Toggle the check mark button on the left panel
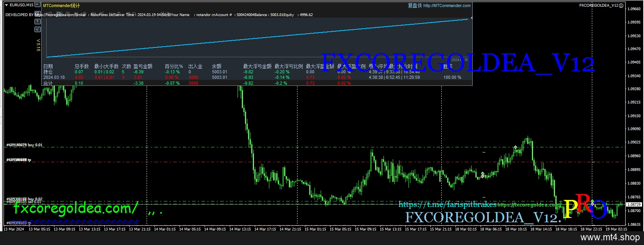 pyautogui.click(x=38, y=29)
